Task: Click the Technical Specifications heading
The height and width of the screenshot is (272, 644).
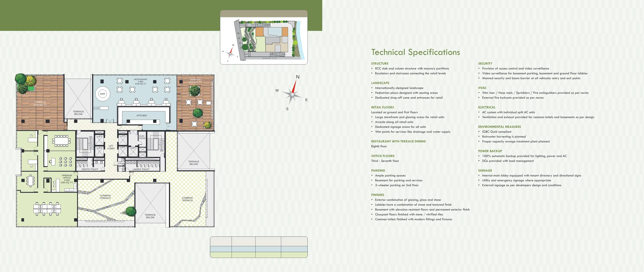Action: [415, 52]
